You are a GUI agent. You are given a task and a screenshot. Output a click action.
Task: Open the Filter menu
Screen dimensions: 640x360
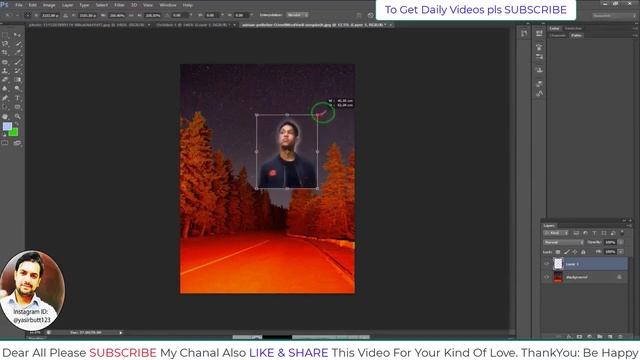click(x=119, y=5)
